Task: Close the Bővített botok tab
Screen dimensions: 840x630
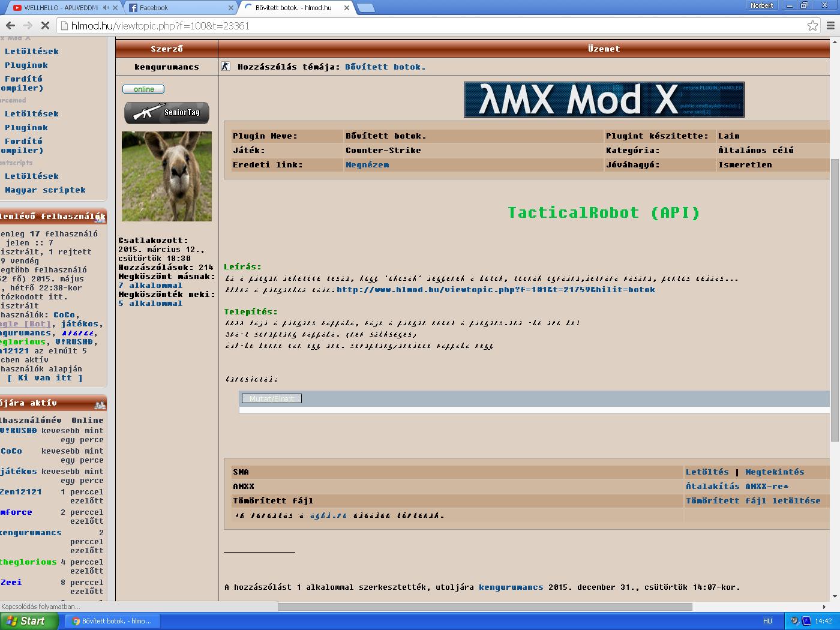Action: point(347,8)
